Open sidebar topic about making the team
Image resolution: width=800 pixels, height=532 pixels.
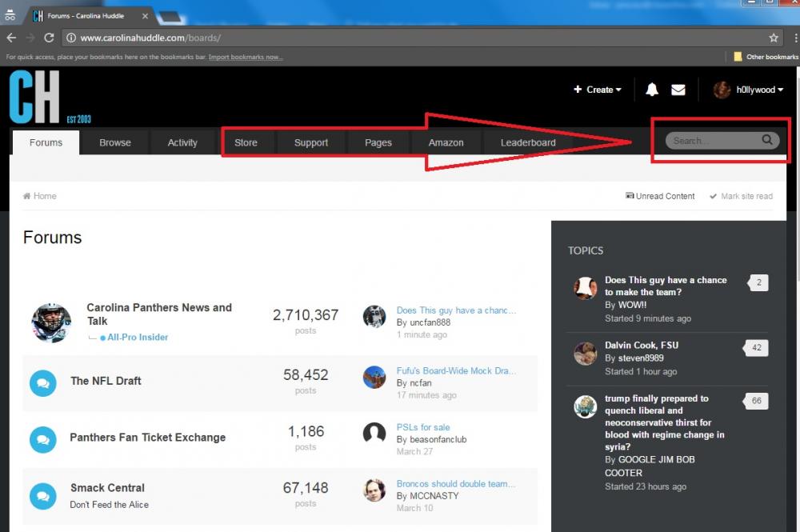click(x=666, y=286)
